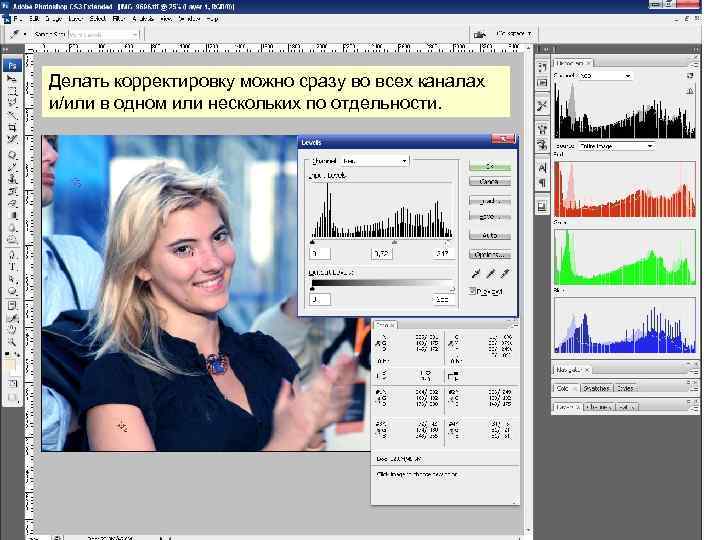Select the Hand tool
The image size is (720, 540).
pyautogui.click(x=12, y=330)
